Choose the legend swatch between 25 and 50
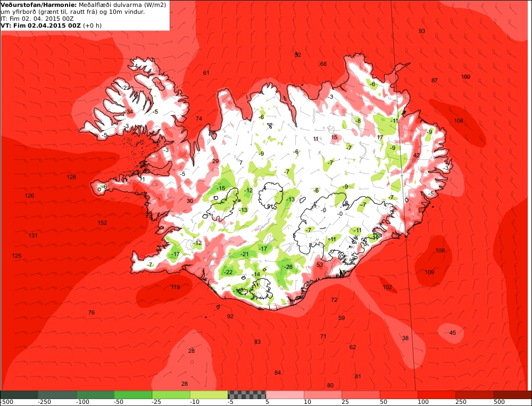Viewport: 532px width, 406px height. (361, 394)
